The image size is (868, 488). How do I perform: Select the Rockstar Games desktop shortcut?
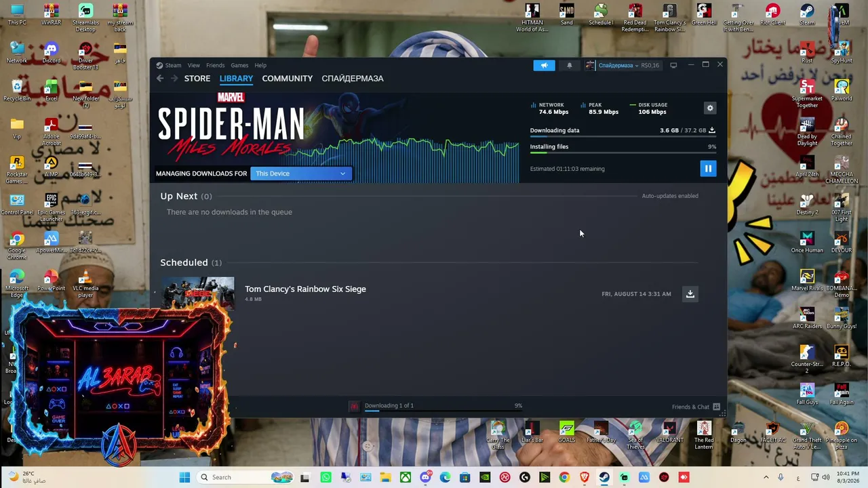click(x=17, y=170)
